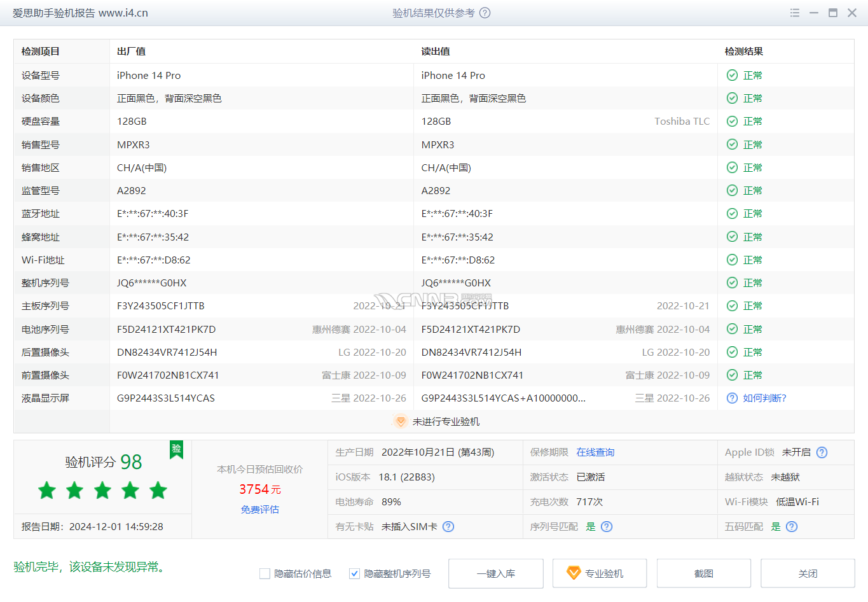Click the green check icon for 设备型号
Viewport: 868px width, 602px height.
point(732,75)
